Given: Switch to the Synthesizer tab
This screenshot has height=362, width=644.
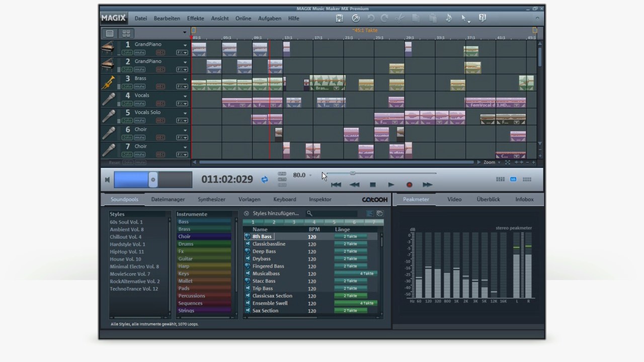Looking at the screenshot, I should [211, 200].
